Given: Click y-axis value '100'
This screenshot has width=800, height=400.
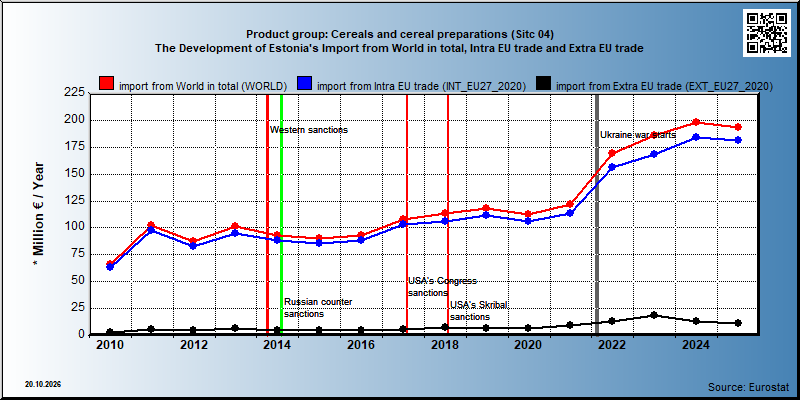Looking at the screenshot, I should [x=73, y=227].
